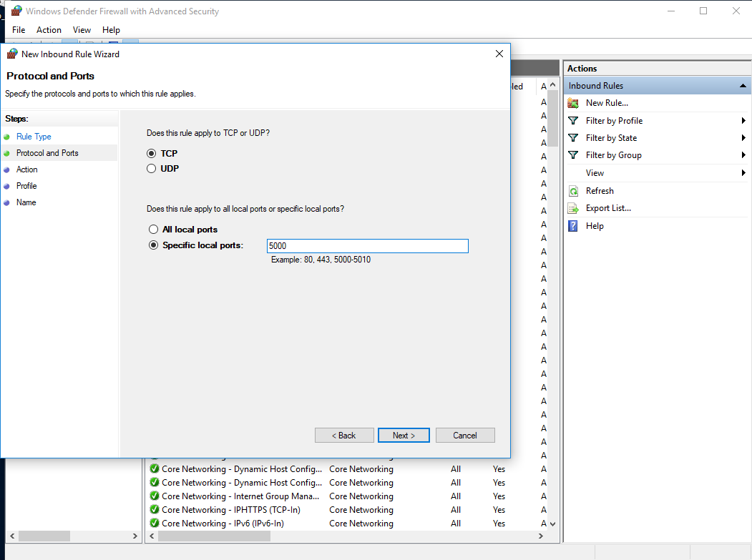Go to the Rule Type step link
The image size is (752, 560).
[34, 137]
